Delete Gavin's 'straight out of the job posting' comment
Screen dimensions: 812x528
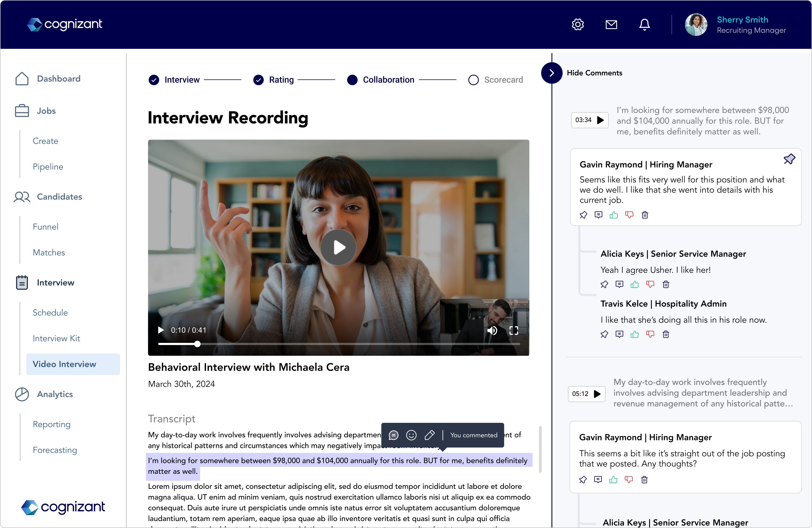pyautogui.click(x=644, y=479)
